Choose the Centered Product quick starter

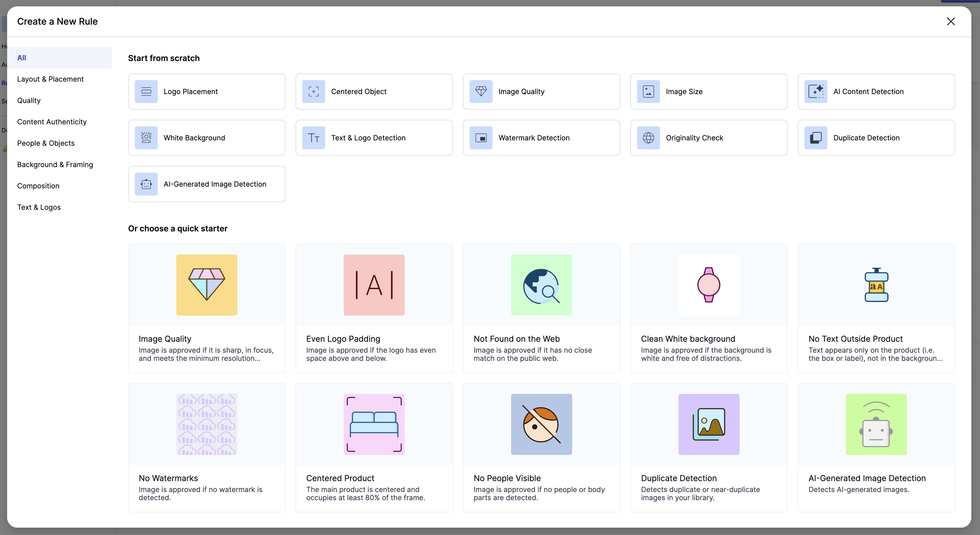coord(373,447)
